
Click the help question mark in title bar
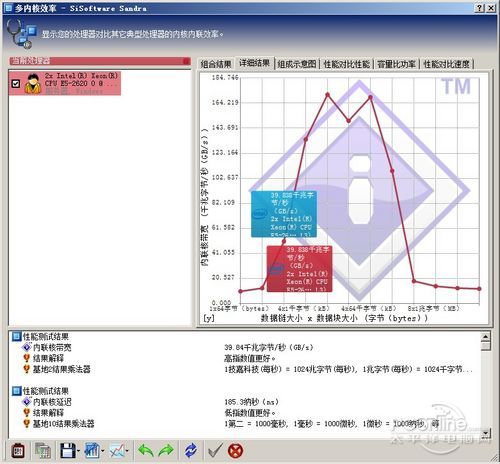tap(479, 8)
